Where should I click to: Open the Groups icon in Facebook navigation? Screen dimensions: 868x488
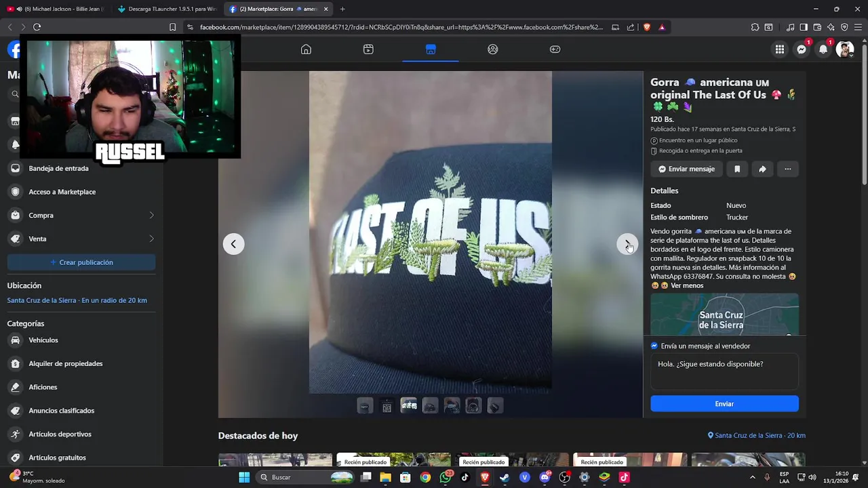pos(493,49)
